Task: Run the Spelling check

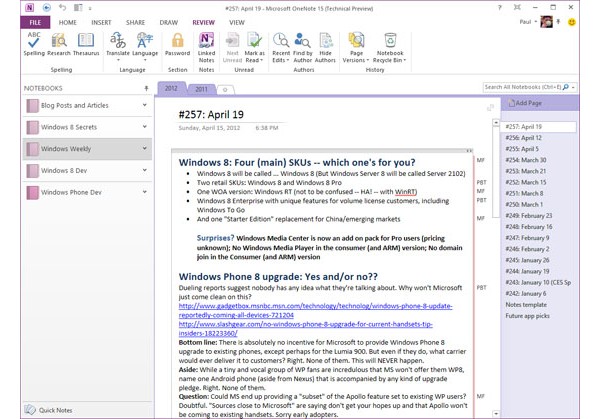Action: pos(34,44)
